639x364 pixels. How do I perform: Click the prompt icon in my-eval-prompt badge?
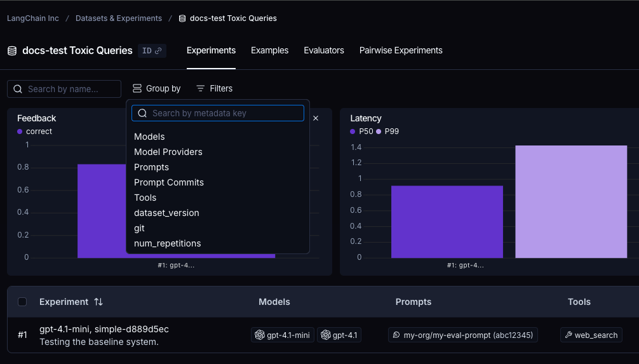(396, 335)
